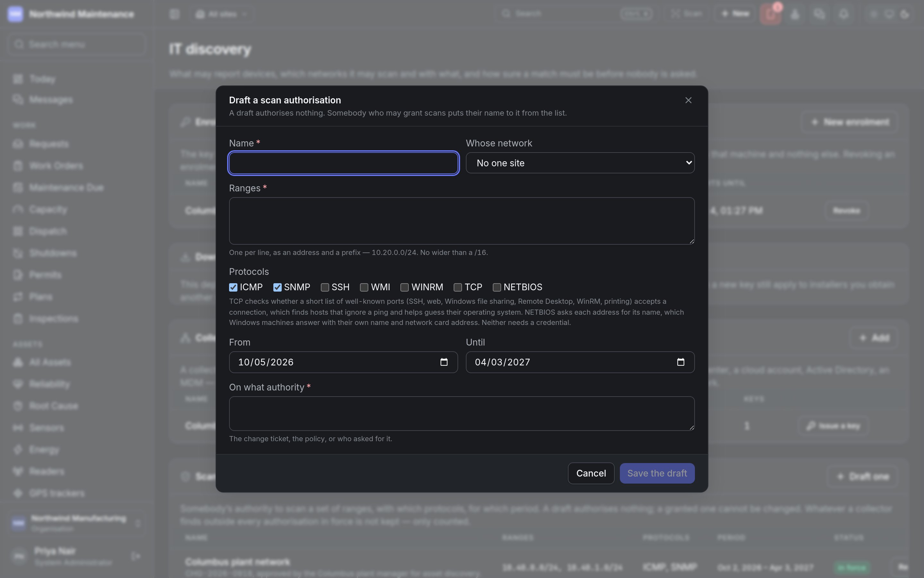This screenshot has height=578, width=924.
Task: Click the Scan button in top bar
Action: coord(687,14)
